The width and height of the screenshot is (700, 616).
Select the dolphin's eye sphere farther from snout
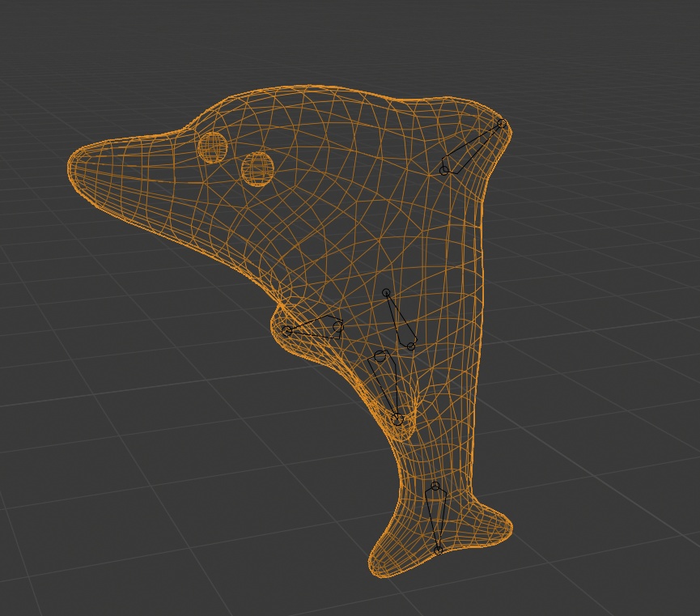pyautogui.click(x=257, y=168)
